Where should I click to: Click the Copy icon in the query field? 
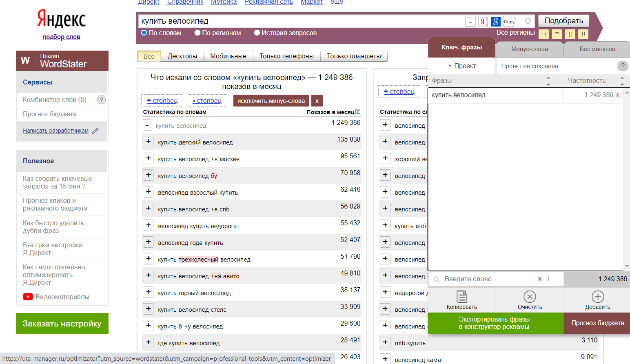coord(509,22)
